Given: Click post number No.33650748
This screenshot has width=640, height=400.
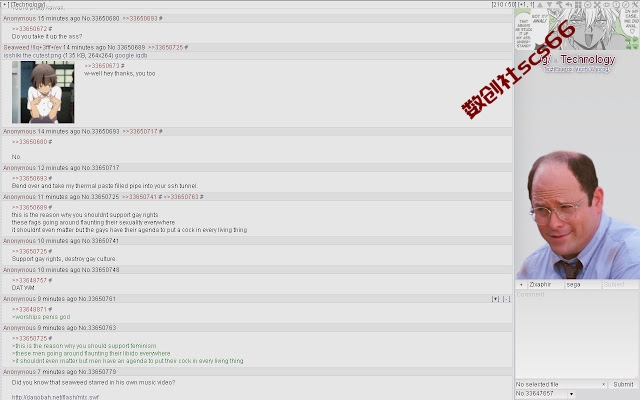Looking at the screenshot, I should point(100,270).
